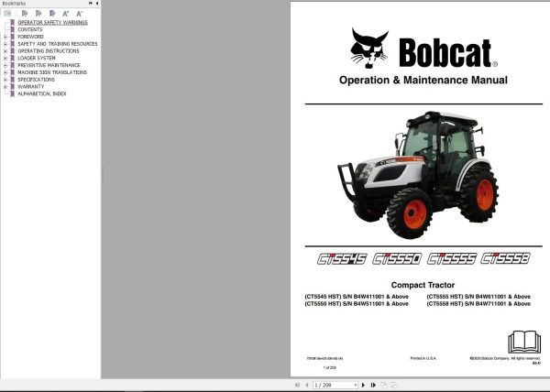This screenshot has height=392, width=550.
Task: Expand SAFETY AND TRAINING RESOURCES bookmark
Action: [5, 44]
